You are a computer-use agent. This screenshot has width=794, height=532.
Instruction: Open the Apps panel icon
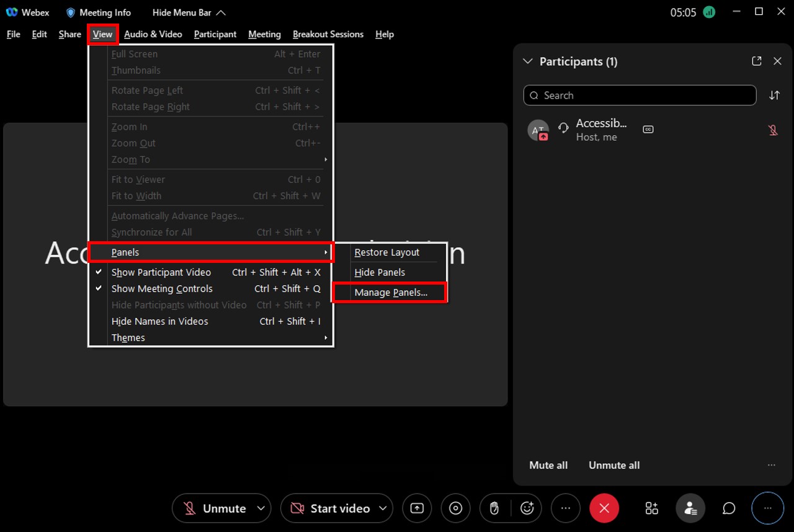651,508
